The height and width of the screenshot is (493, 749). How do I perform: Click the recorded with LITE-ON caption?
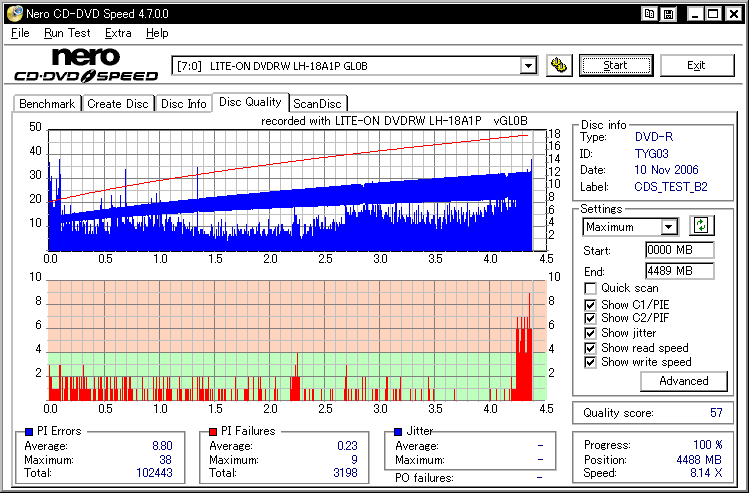click(x=394, y=121)
